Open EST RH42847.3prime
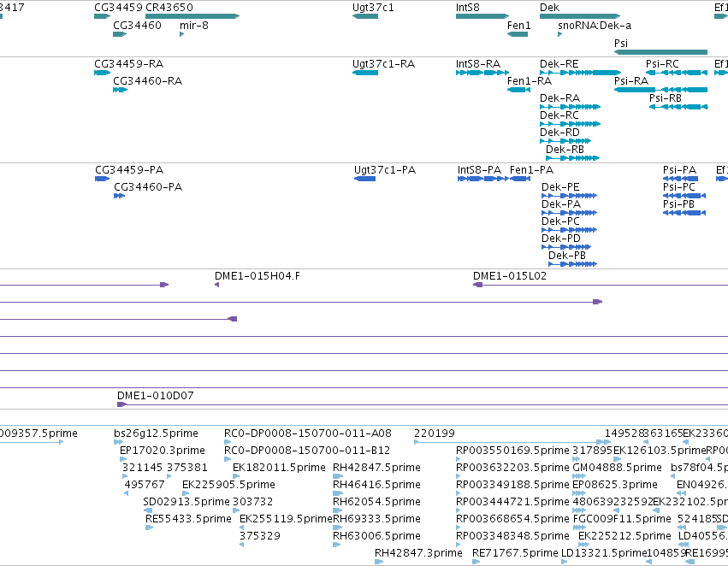Image resolution: width=728 pixels, height=566 pixels. pos(379,562)
